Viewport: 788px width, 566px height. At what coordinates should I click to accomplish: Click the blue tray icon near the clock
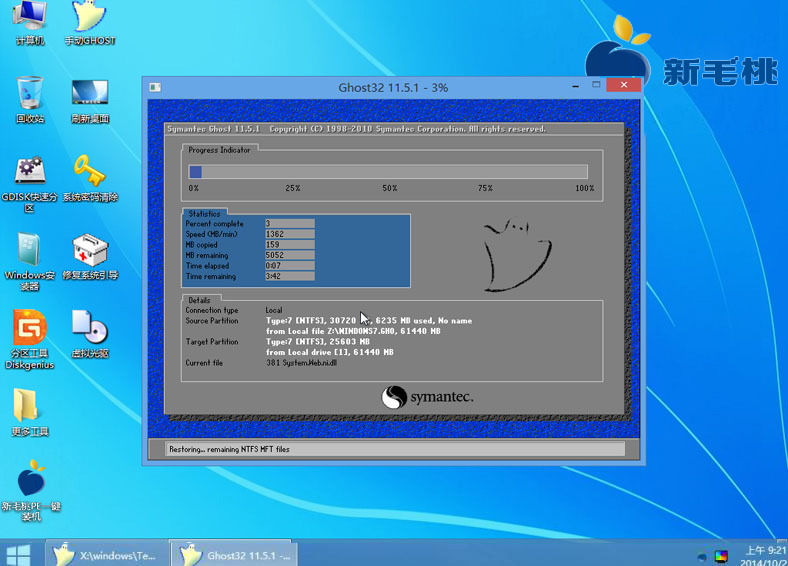tap(702, 556)
